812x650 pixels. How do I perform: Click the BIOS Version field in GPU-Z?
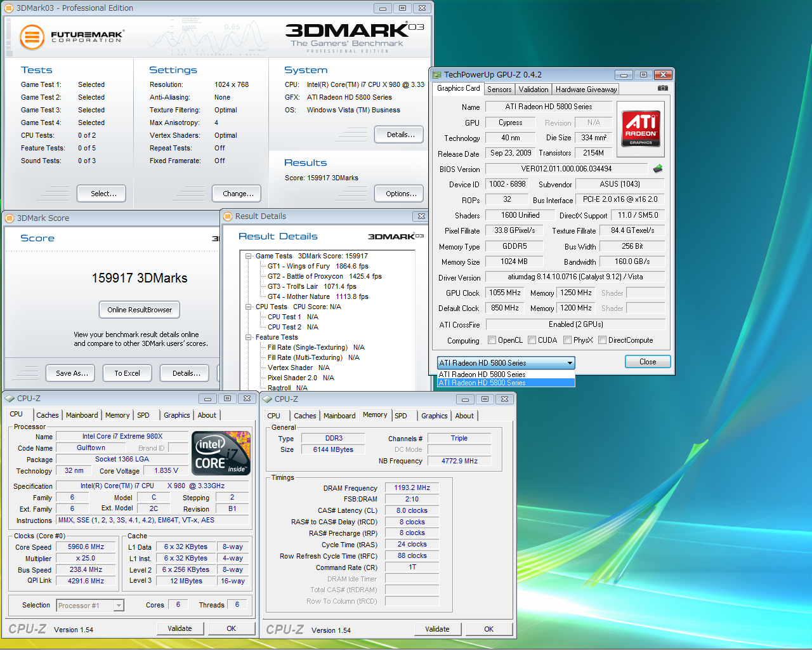(566, 169)
